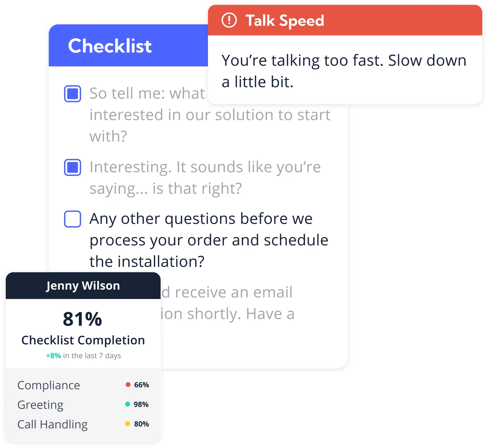This screenshot has height=448, width=488.
Task: Click the Talk Speed warning icon
Action: (x=229, y=20)
